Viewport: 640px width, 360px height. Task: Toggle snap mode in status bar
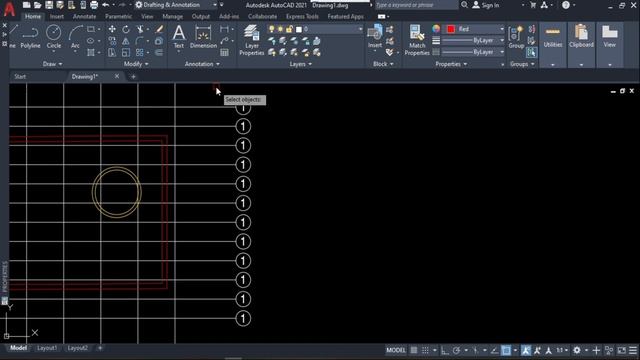425,350
